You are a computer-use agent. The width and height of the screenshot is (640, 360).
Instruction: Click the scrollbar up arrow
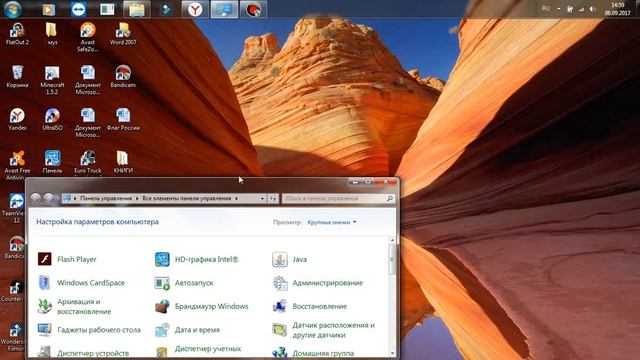coord(392,240)
